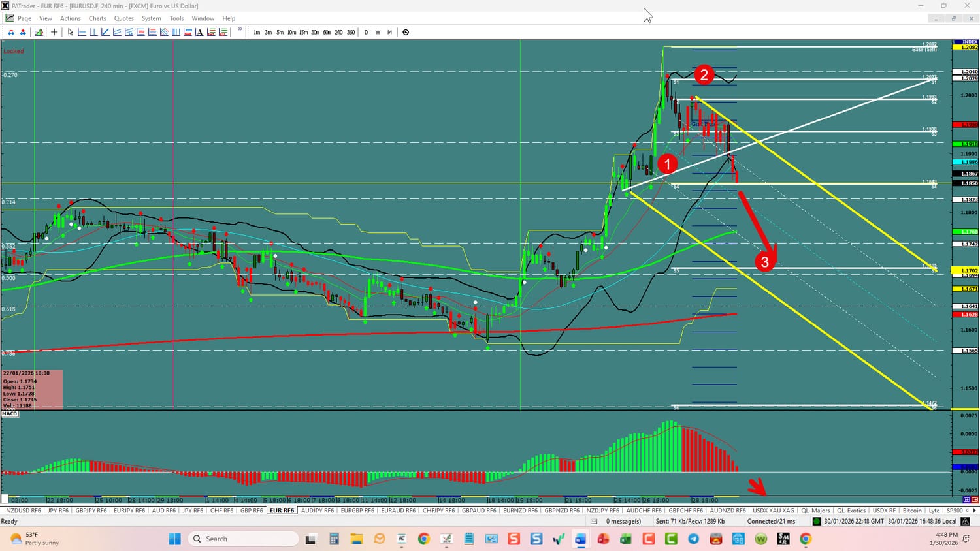
Task: Open the CHF RF6 tab
Action: tap(222, 511)
